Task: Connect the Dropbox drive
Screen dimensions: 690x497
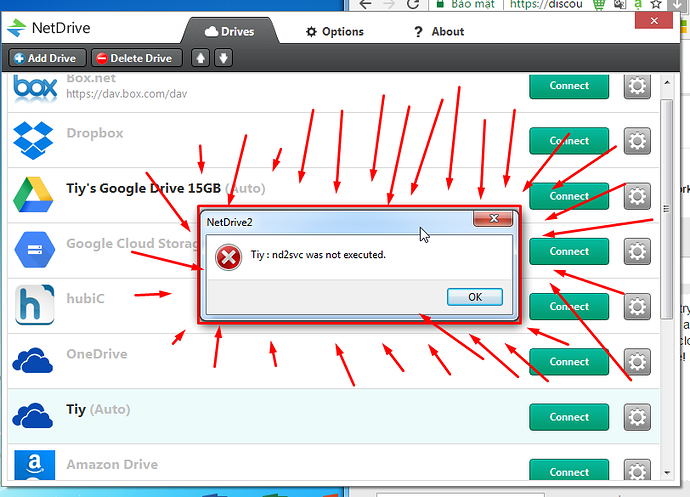Action: (x=569, y=141)
